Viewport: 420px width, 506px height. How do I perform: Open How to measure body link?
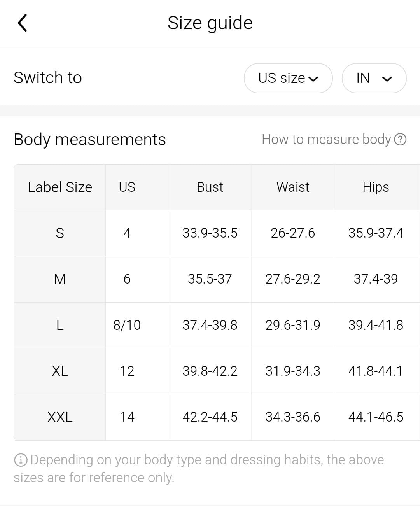326,139
